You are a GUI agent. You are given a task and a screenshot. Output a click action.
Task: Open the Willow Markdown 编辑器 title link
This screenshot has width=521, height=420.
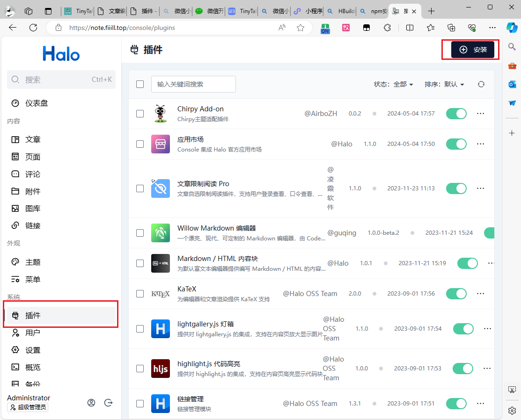tap(217, 228)
